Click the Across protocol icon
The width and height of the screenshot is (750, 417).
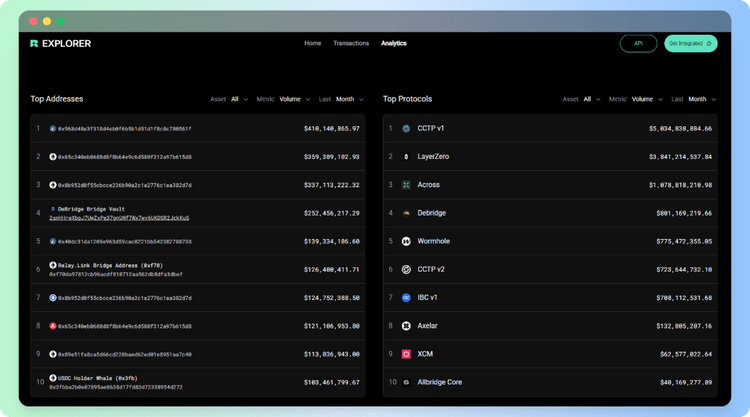(406, 185)
